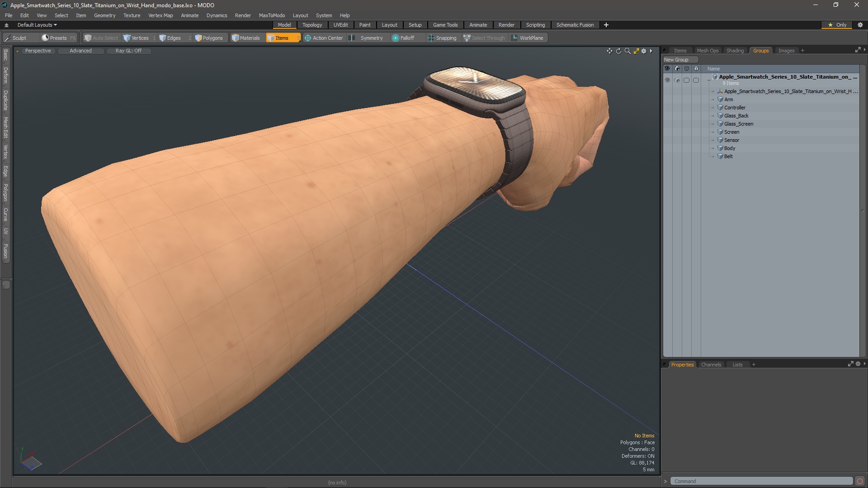This screenshot has height=488, width=868.
Task: Tick the group's first empty checkbox
Action: [686, 80]
